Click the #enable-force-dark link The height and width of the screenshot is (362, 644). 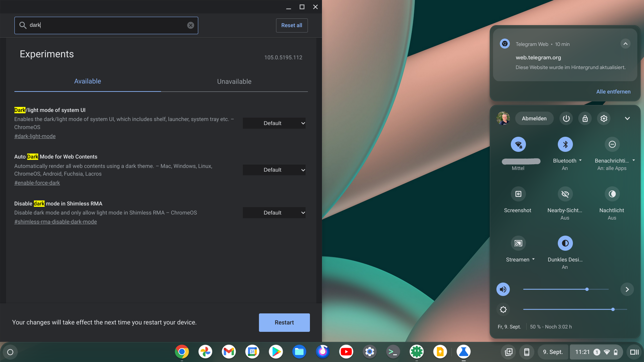(x=37, y=183)
